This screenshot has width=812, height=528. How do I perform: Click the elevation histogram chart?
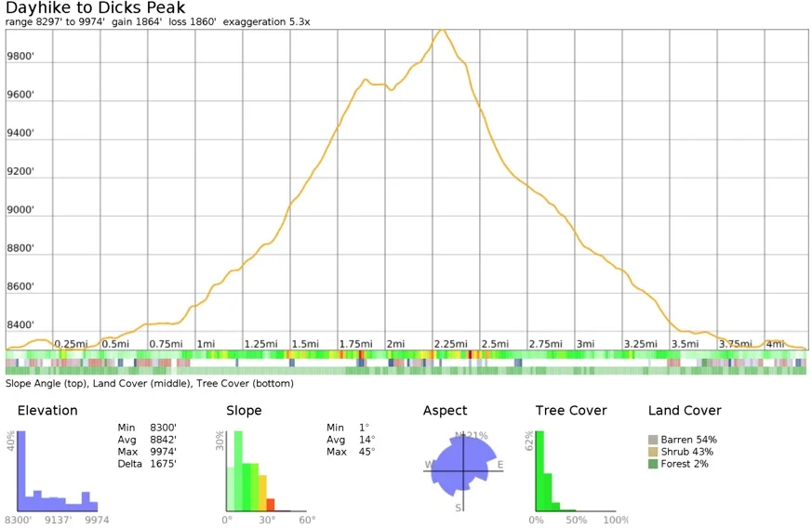[58, 471]
